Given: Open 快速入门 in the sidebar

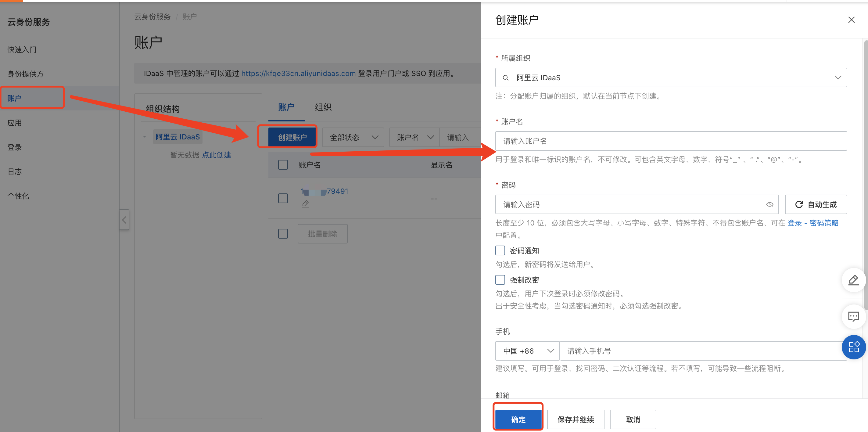Looking at the screenshot, I should tap(22, 49).
